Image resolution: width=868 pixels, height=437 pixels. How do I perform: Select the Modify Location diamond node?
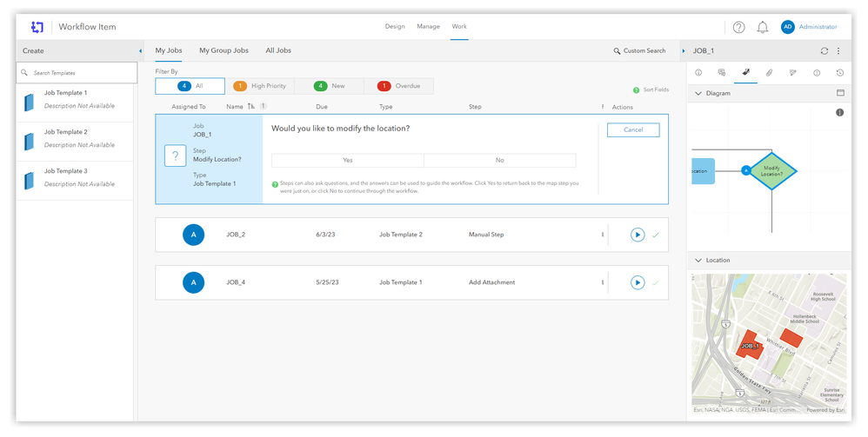tap(771, 171)
